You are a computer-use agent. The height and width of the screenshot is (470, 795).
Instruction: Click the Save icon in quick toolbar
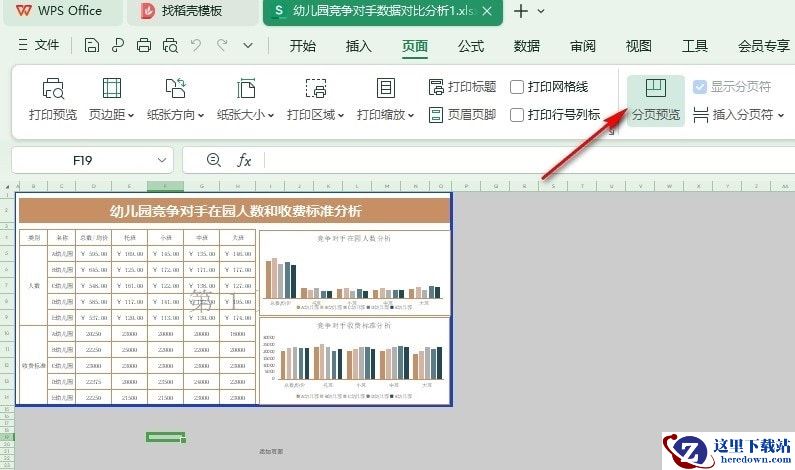92,46
